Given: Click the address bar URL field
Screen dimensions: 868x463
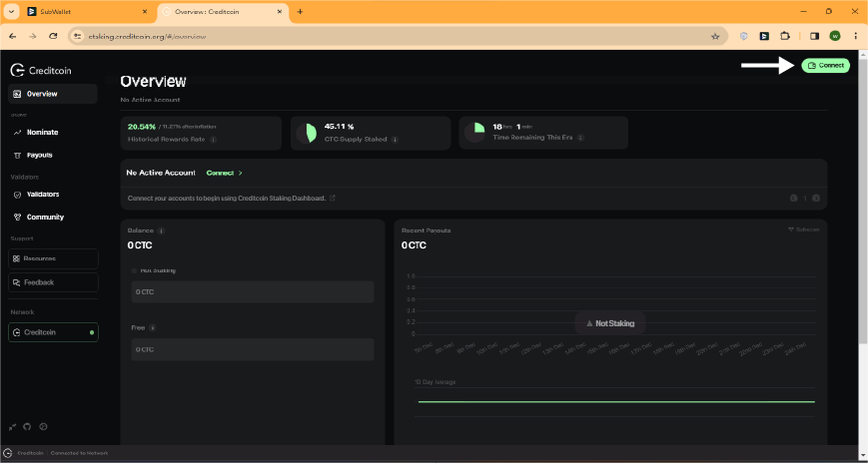Looking at the screenshot, I should click(398, 37).
